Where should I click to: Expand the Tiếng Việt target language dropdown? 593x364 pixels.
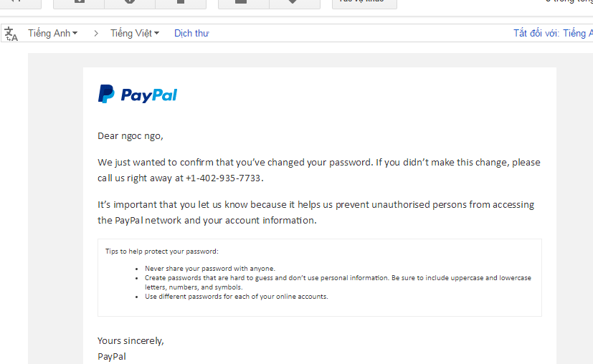(135, 34)
